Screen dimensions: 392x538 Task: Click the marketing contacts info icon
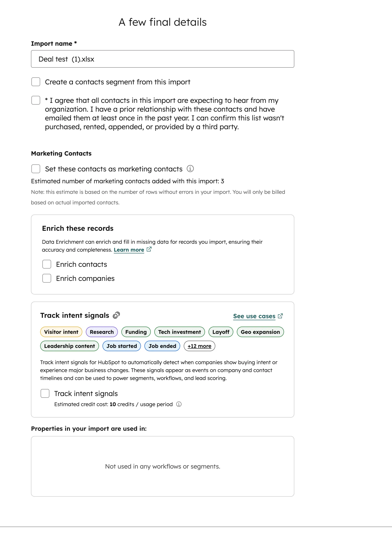click(x=190, y=169)
